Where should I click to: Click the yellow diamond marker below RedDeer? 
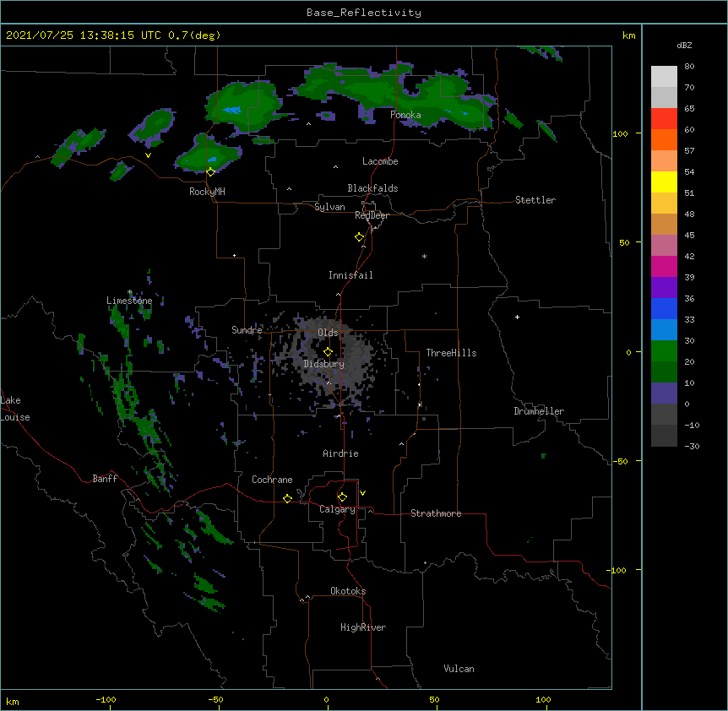(359, 237)
